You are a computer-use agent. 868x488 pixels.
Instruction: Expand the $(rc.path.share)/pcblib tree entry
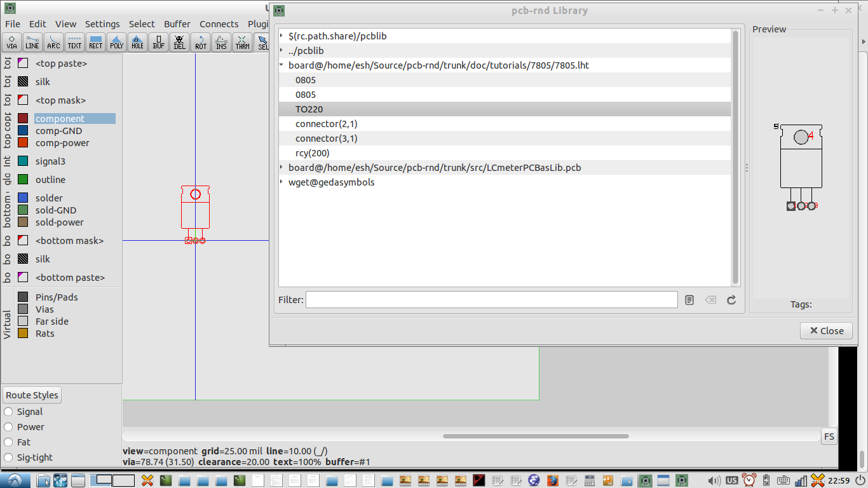[281, 36]
